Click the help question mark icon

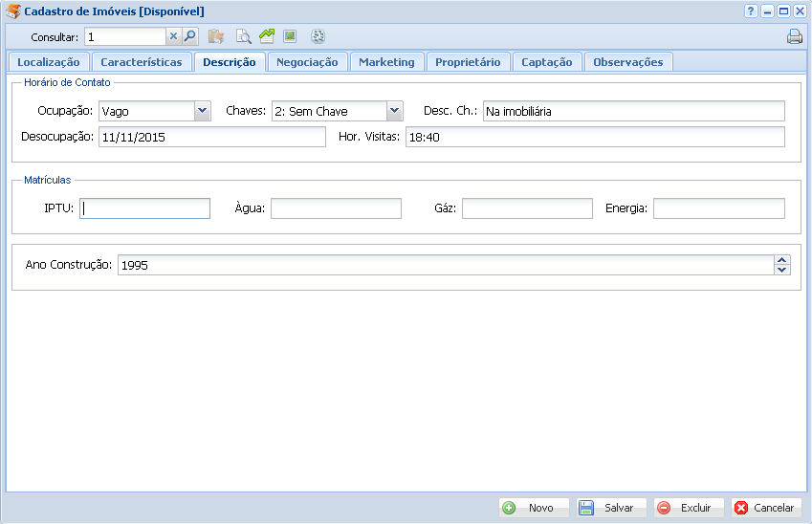pyautogui.click(x=751, y=11)
